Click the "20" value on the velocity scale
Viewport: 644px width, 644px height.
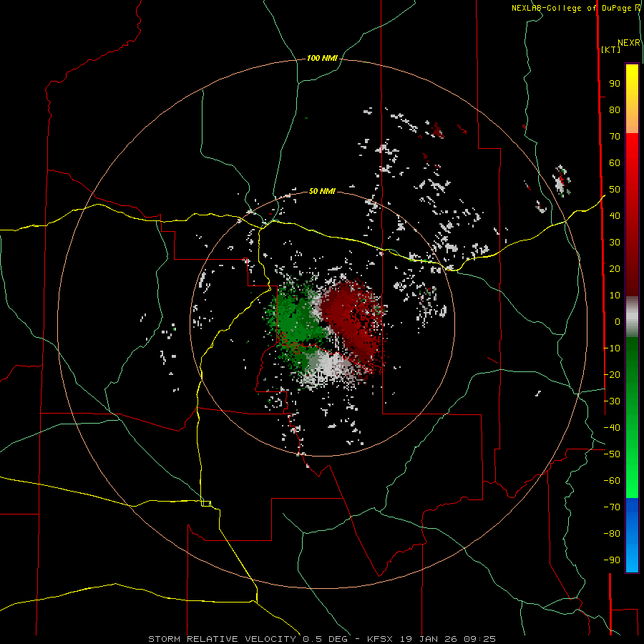(x=615, y=268)
